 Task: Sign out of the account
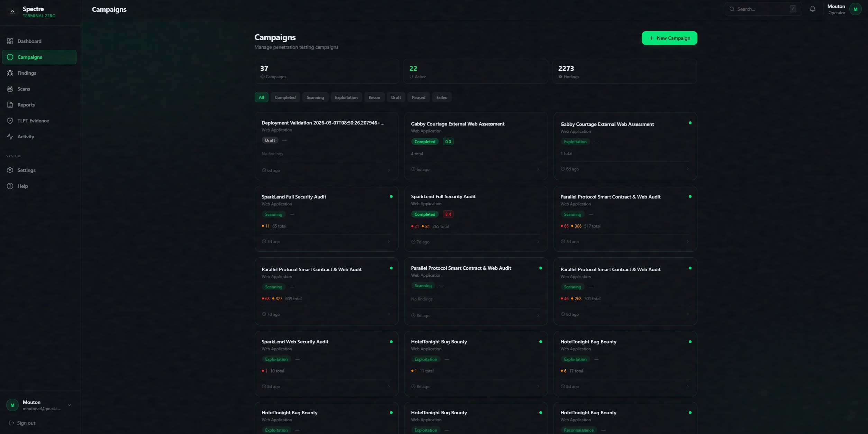pyautogui.click(x=22, y=423)
